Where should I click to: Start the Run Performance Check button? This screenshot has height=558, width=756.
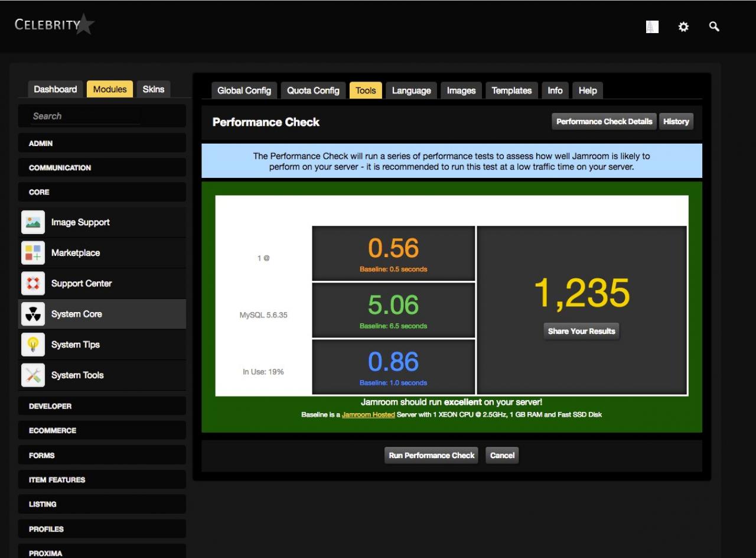[x=432, y=455]
